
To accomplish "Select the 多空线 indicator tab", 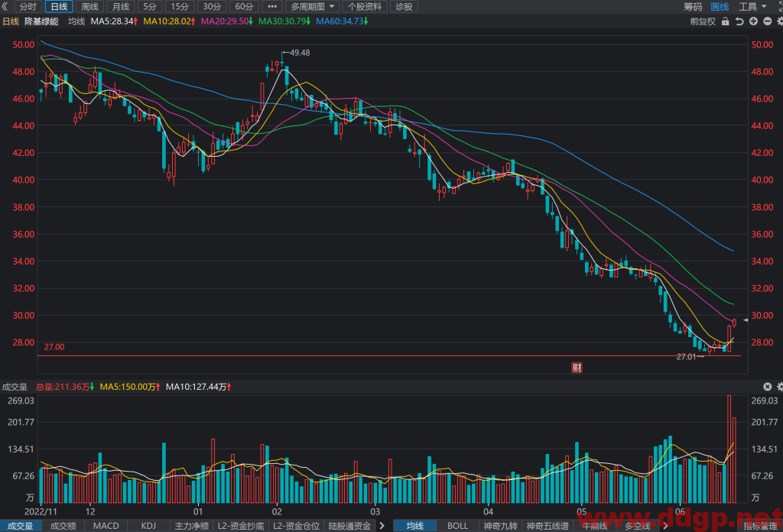I will click(x=638, y=526).
